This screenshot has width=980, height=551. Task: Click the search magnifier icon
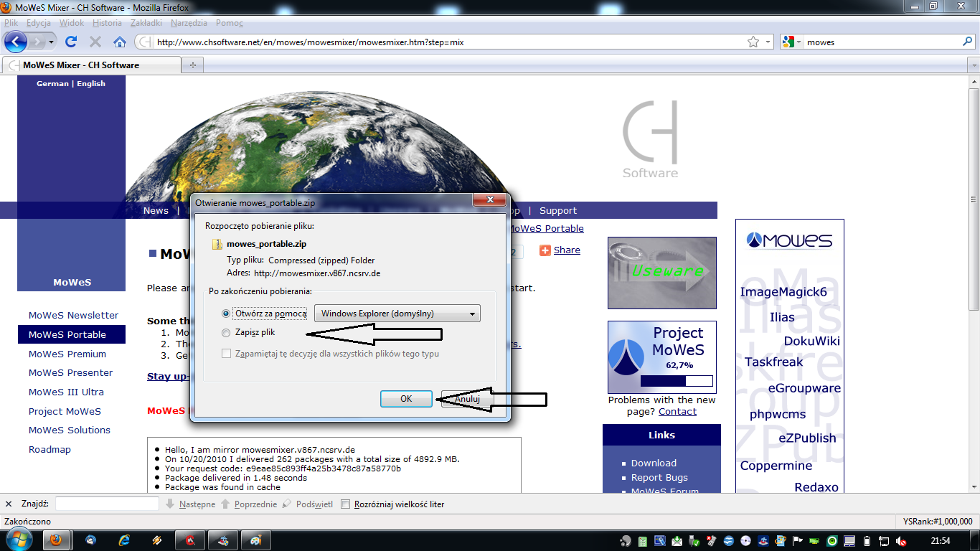967,42
